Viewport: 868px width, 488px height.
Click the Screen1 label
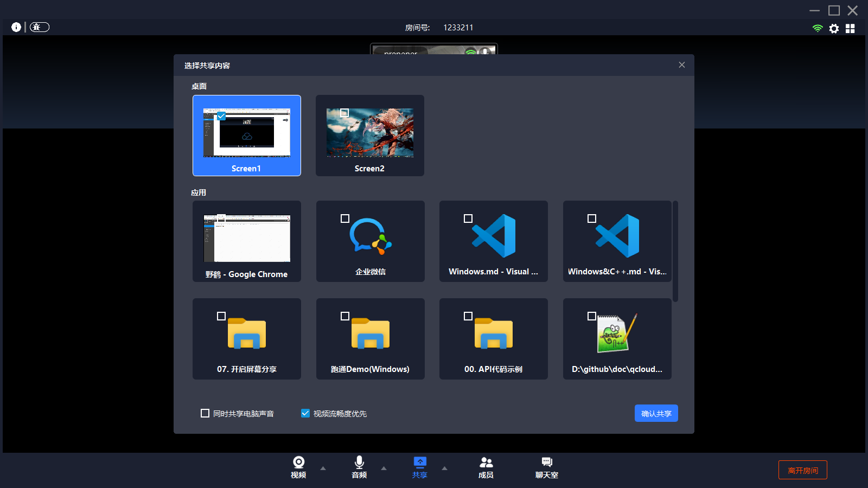(x=246, y=169)
